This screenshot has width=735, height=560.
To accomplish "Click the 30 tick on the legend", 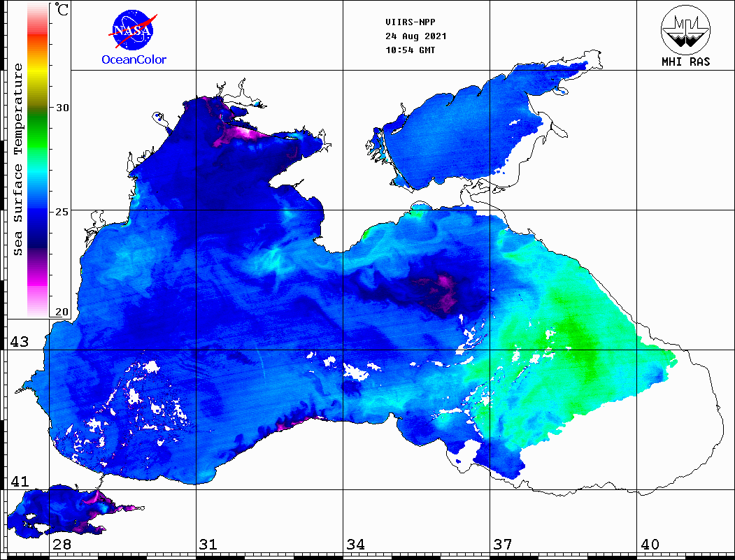I will [x=62, y=107].
